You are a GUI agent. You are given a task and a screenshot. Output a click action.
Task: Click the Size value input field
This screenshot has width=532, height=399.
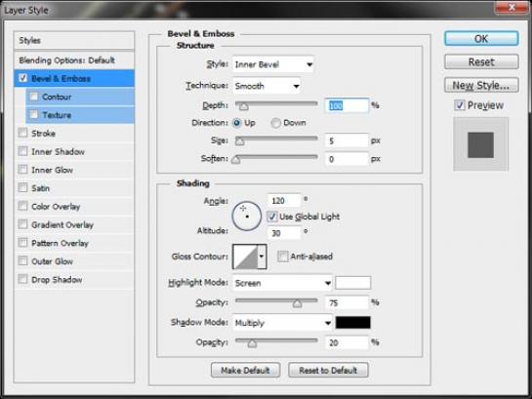coord(347,140)
